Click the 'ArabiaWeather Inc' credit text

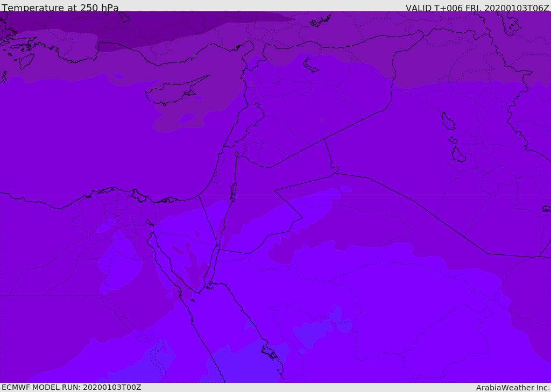click(x=513, y=388)
